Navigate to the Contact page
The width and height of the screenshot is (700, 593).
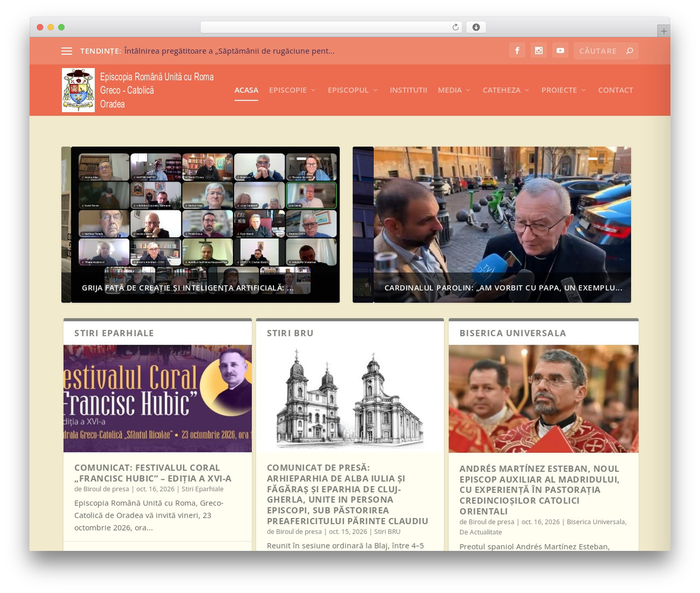click(616, 90)
